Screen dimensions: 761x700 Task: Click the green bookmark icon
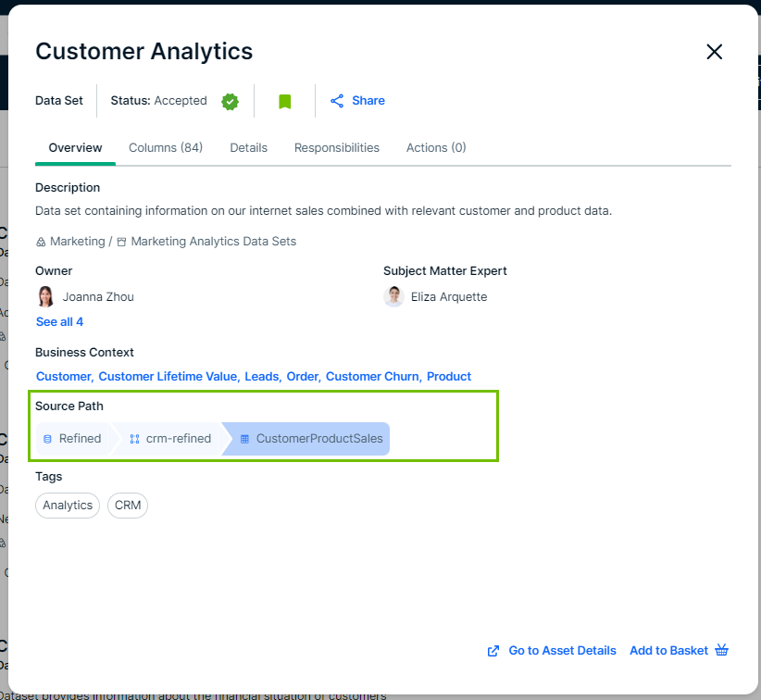pyautogui.click(x=285, y=101)
